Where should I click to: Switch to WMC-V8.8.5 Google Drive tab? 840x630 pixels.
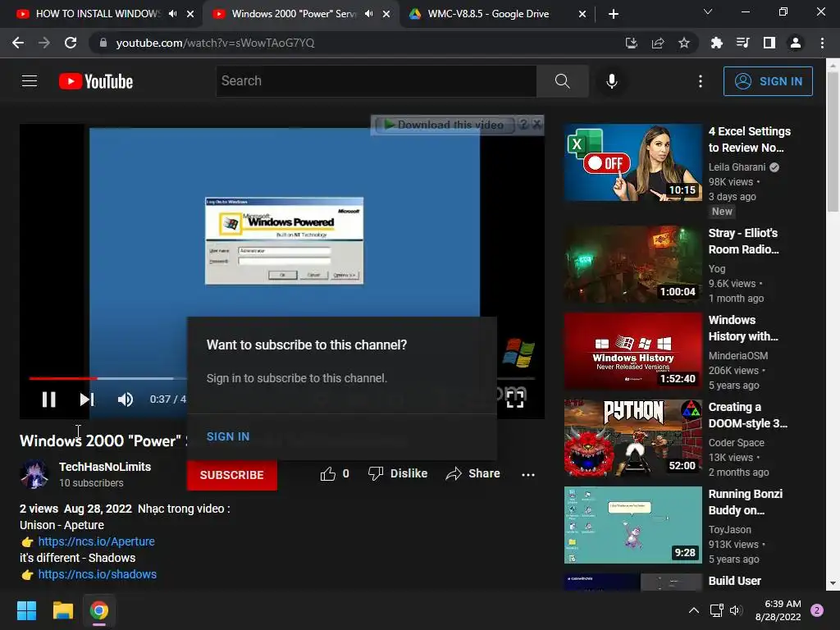487,14
